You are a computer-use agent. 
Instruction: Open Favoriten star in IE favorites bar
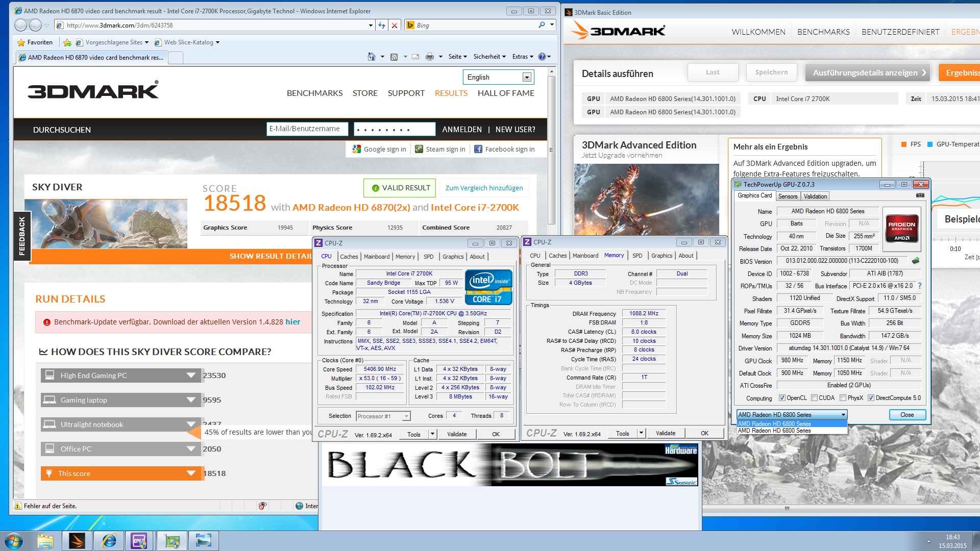35,42
